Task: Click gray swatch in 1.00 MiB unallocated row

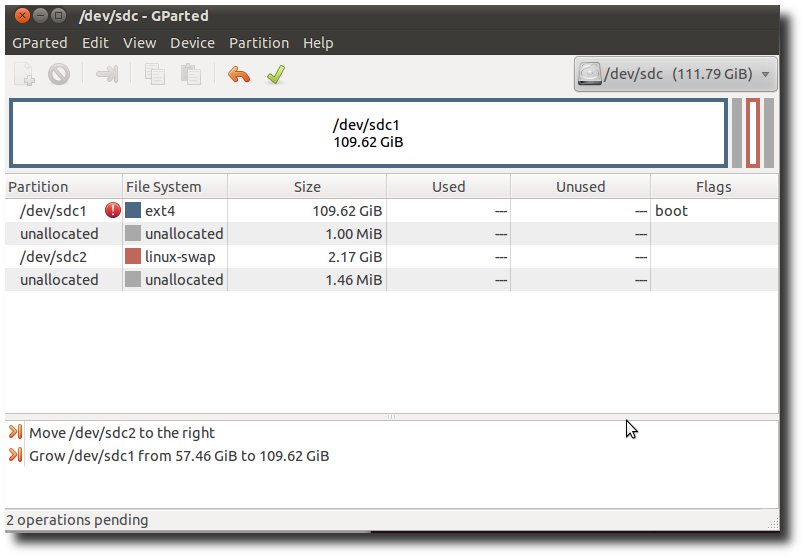Action: [133, 233]
